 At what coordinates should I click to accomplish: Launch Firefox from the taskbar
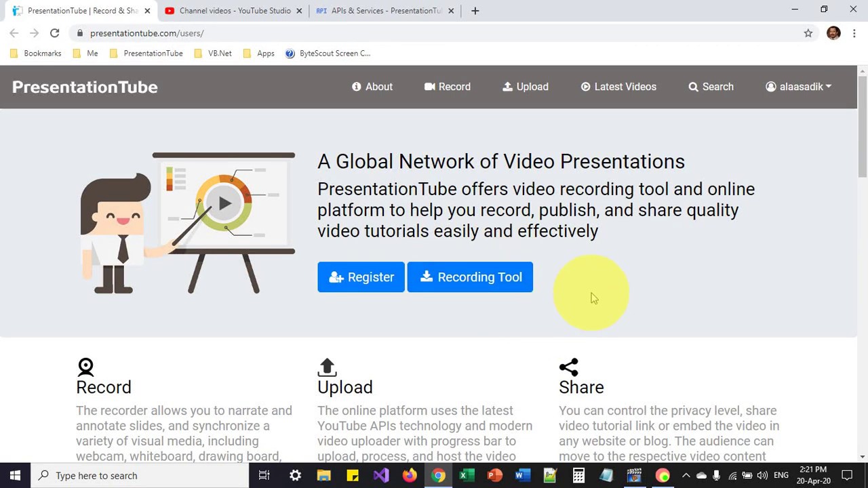[x=410, y=476]
